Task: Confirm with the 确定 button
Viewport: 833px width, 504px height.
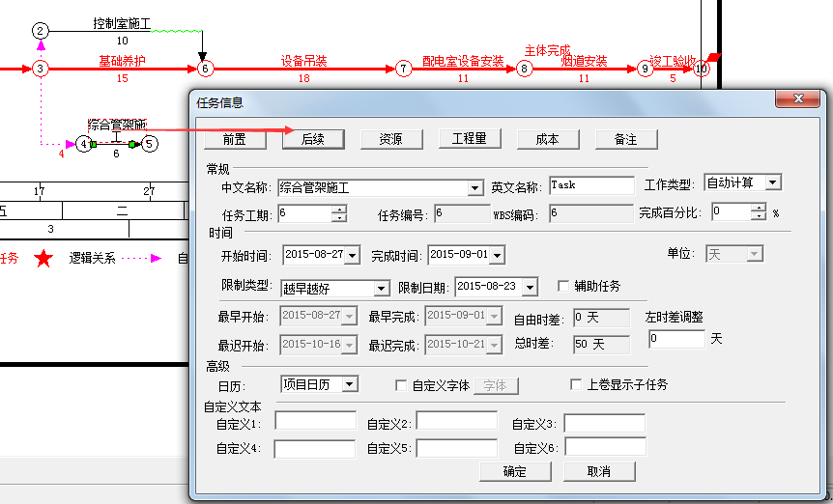Action: pyautogui.click(x=515, y=471)
